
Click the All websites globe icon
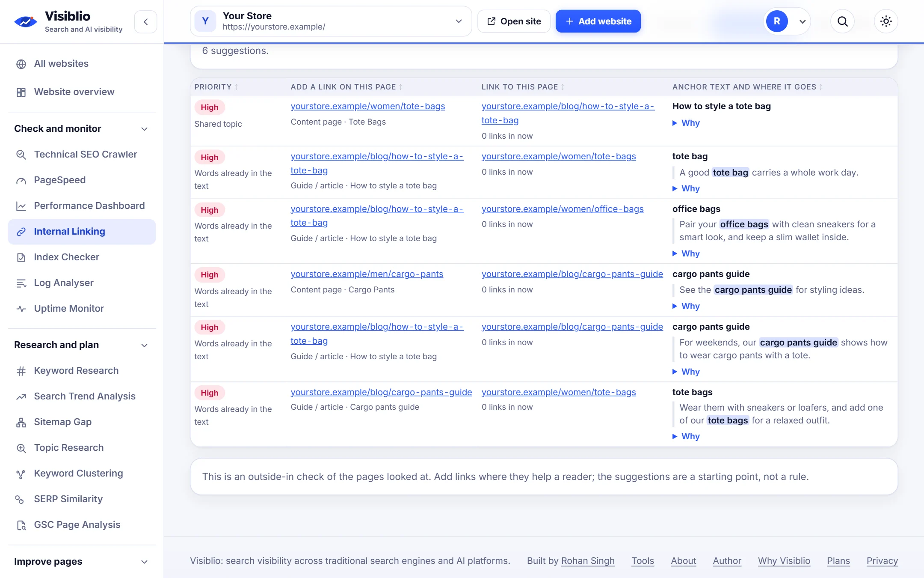(x=21, y=64)
